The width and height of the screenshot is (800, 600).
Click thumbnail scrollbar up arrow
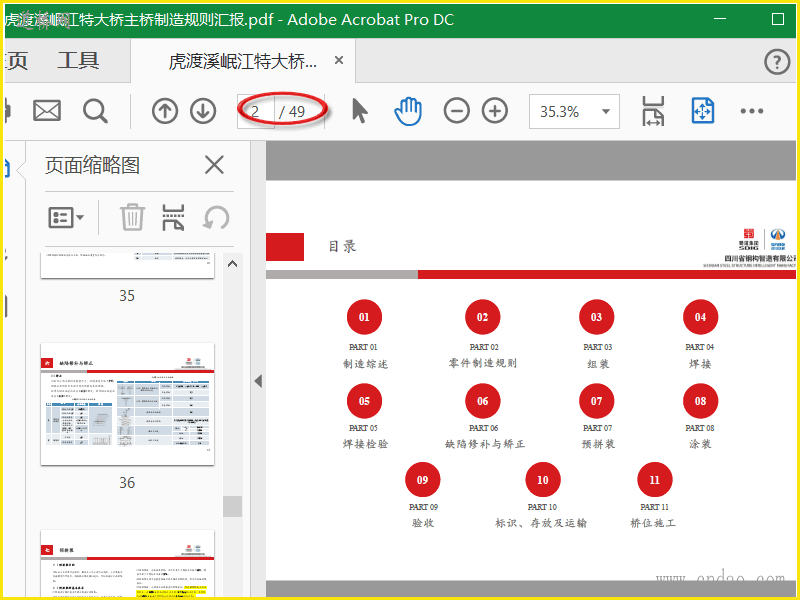coord(233,264)
